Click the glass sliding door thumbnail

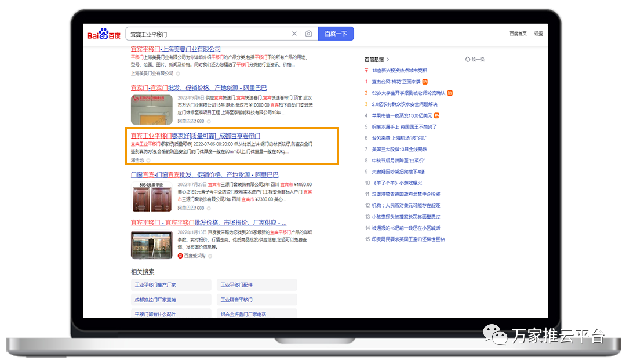151,245
